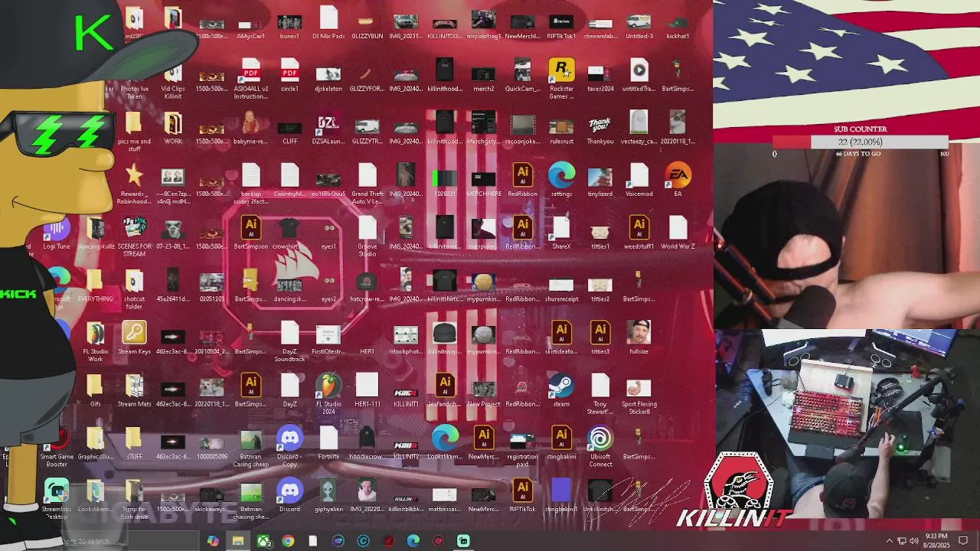Open the volume control in system tray
The width and height of the screenshot is (980, 551).
[914, 541]
